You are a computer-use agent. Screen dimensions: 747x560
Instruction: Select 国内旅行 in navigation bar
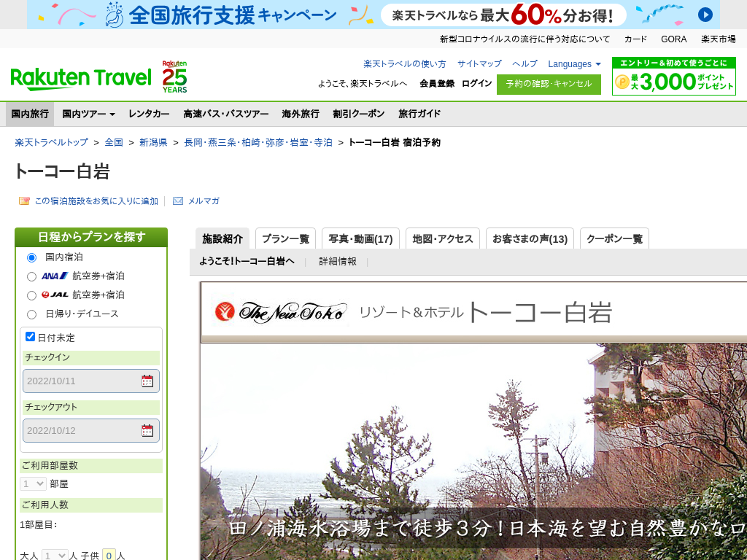pyautogui.click(x=30, y=114)
